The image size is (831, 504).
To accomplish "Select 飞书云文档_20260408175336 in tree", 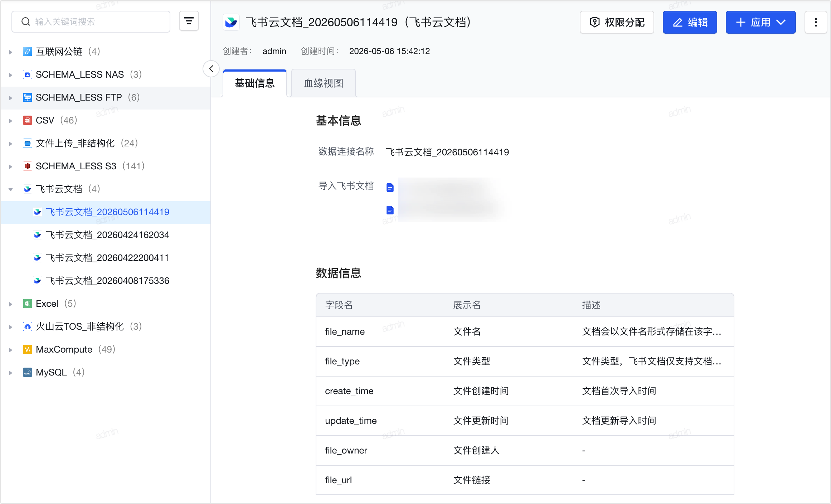I will coord(107,281).
